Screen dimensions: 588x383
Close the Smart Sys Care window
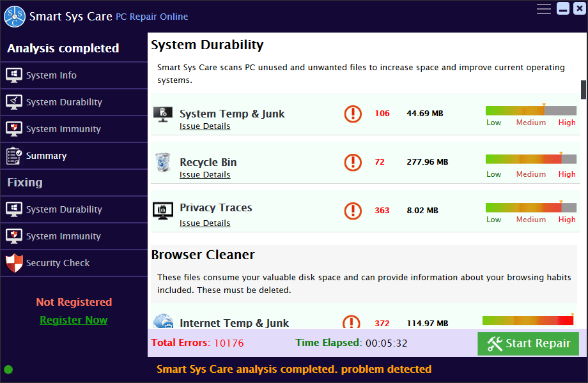580,8
